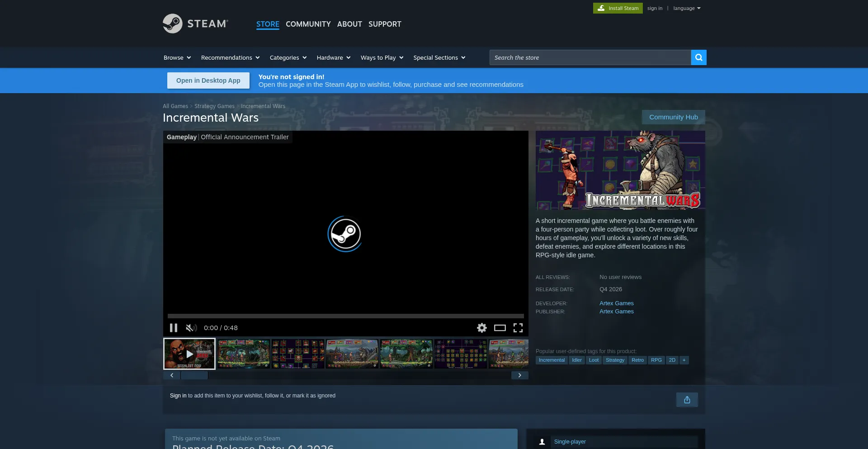Click Open in Desktop App button

pyautogui.click(x=208, y=80)
